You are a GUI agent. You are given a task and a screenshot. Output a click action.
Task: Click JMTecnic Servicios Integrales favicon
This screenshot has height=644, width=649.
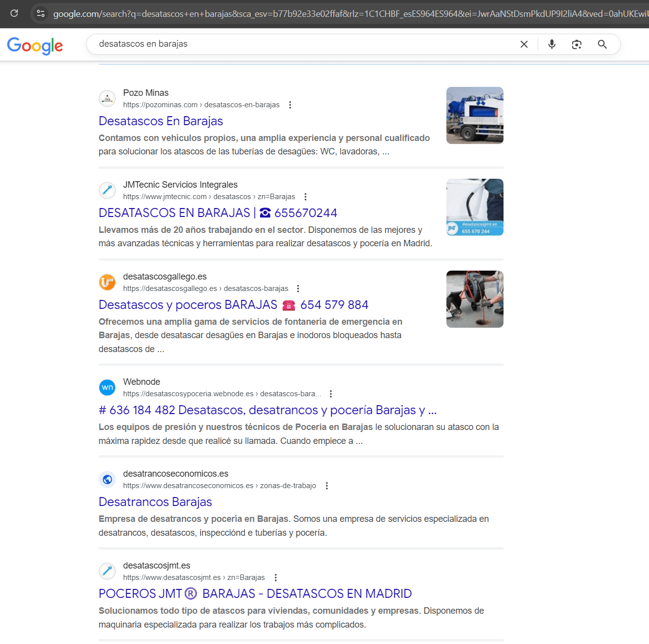tap(107, 190)
